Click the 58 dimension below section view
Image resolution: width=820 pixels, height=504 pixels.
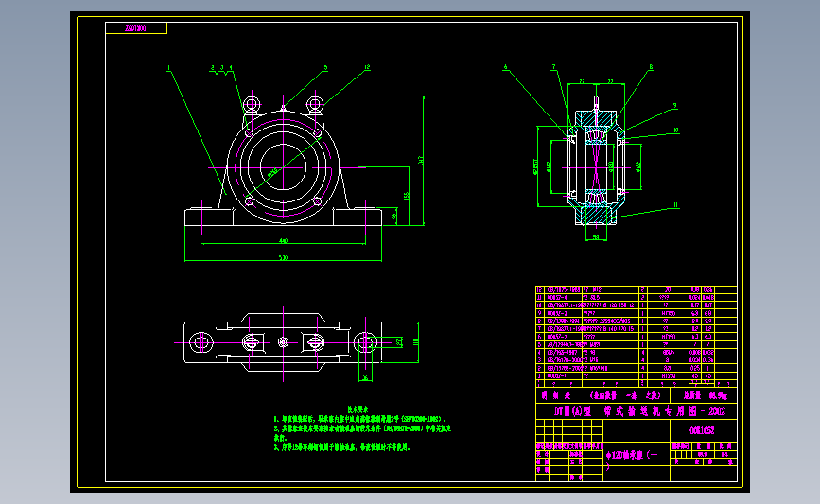point(596,238)
